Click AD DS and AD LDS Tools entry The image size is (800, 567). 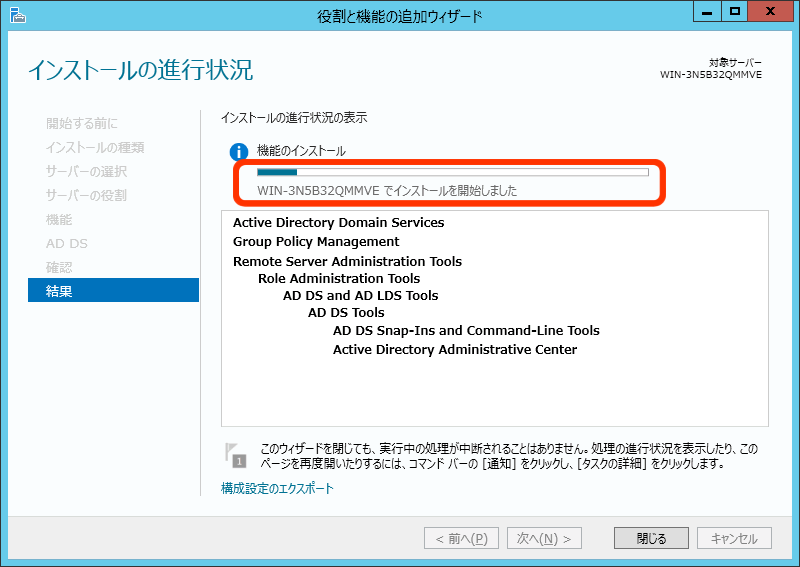pyautogui.click(x=361, y=295)
